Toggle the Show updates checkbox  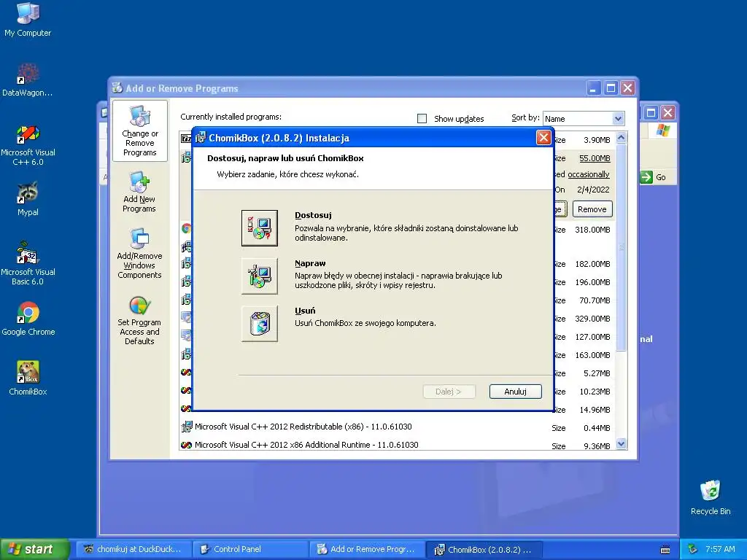(x=422, y=119)
